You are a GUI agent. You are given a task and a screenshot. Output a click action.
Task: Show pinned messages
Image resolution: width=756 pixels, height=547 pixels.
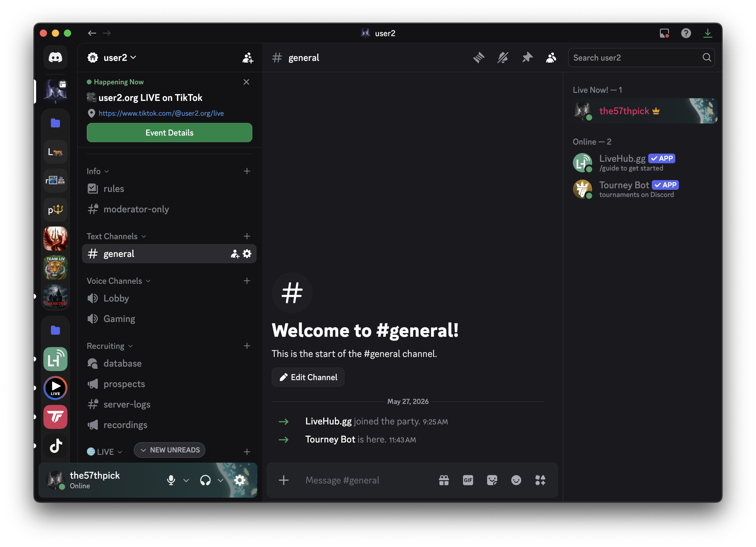click(527, 58)
